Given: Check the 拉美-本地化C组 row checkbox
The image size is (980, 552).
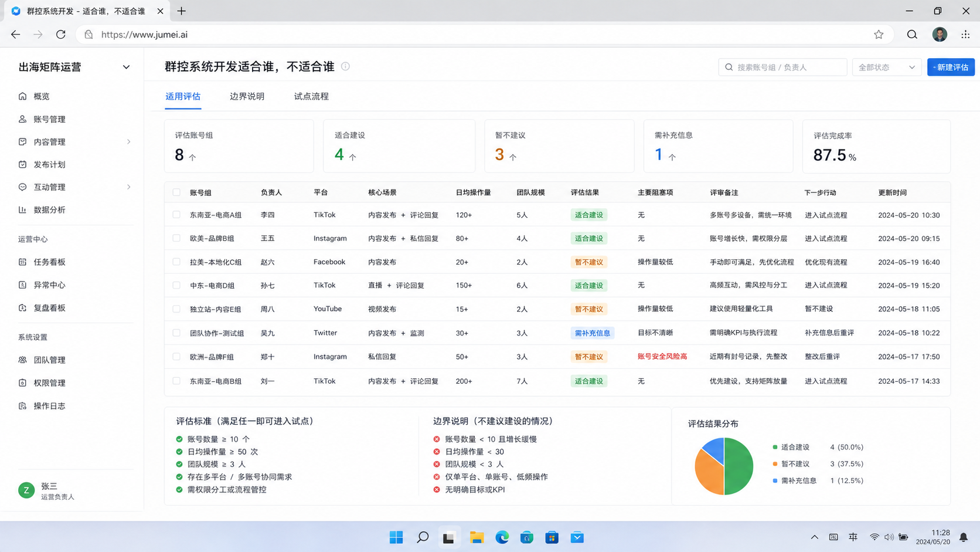Looking at the screenshot, I should click(176, 262).
